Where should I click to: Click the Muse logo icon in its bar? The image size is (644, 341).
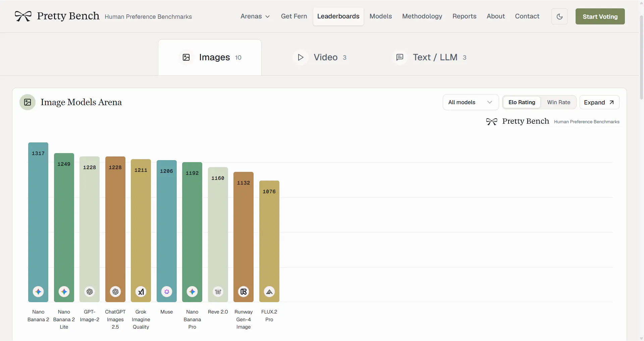pyautogui.click(x=167, y=292)
